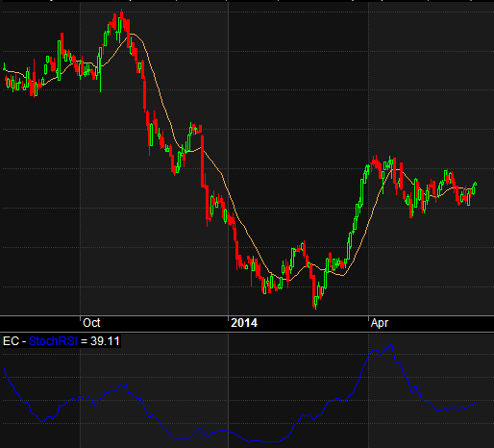Image resolution: width=494 pixels, height=448 pixels.
Task: Click the Oct label on time axis
Action: (x=91, y=323)
